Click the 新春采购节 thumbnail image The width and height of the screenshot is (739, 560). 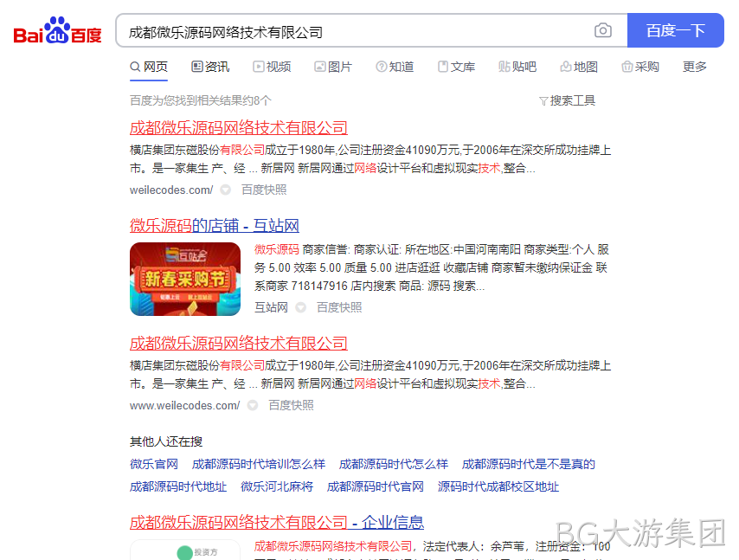(185, 279)
